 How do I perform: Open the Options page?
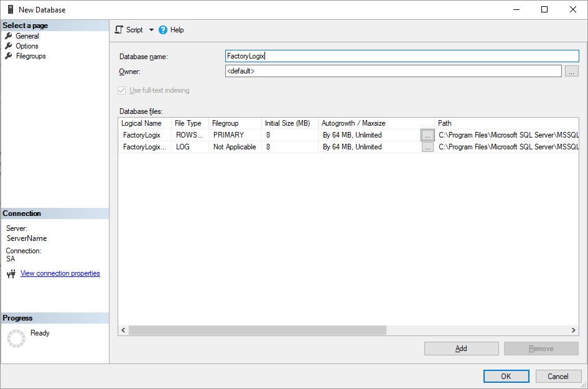pos(26,45)
